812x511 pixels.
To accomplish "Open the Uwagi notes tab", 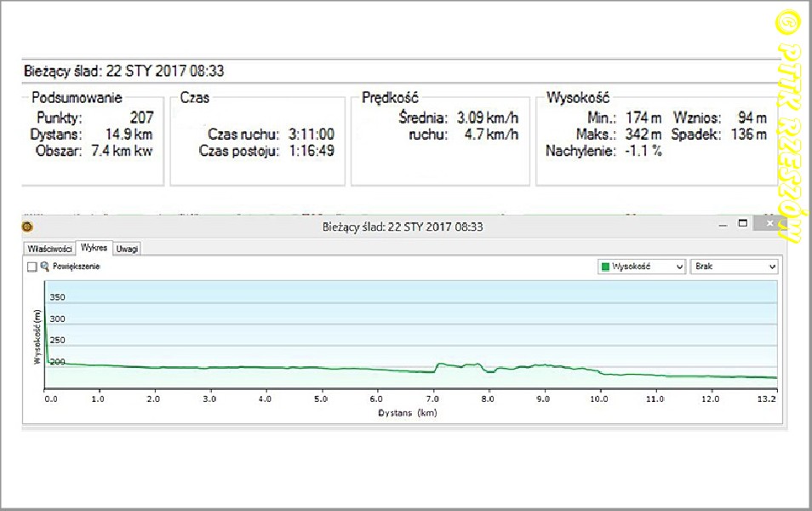I will coord(128,248).
